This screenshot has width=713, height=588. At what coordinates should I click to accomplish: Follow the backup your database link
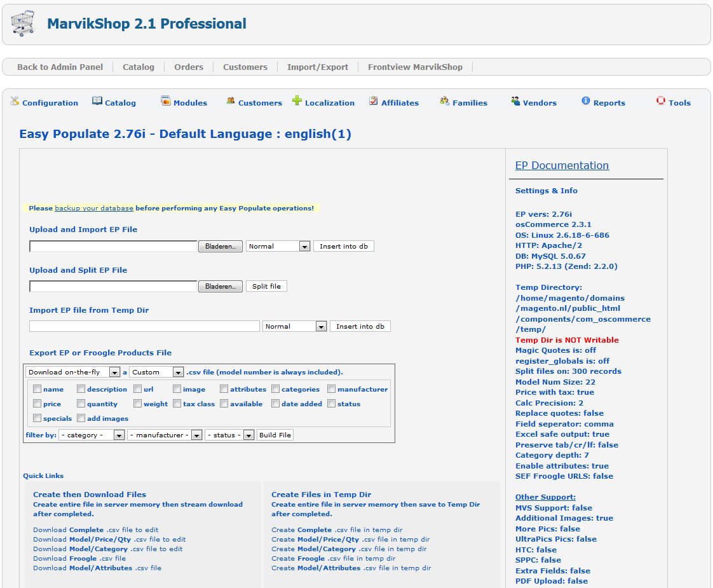click(94, 208)
